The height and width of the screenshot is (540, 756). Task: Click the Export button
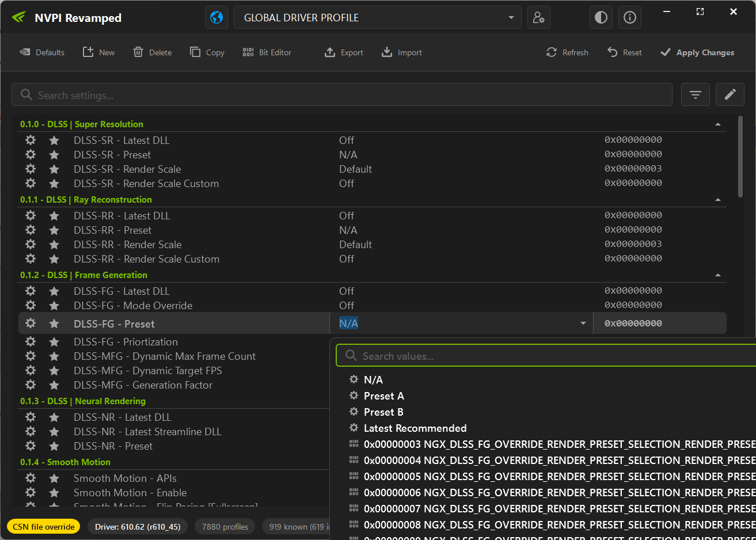click(344, 52)
